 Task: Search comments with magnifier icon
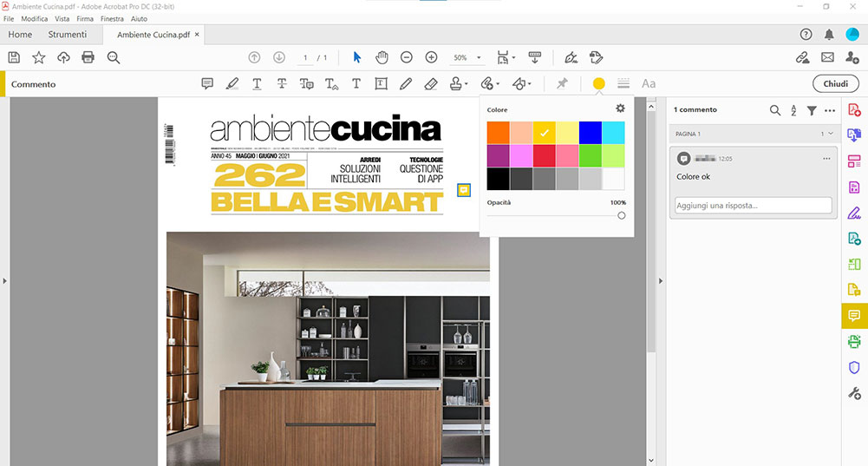click(x=775, y=110)
